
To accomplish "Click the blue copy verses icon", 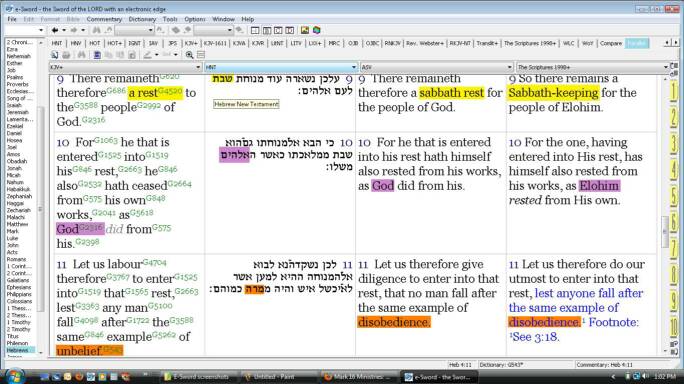I will tap(97, 55).
